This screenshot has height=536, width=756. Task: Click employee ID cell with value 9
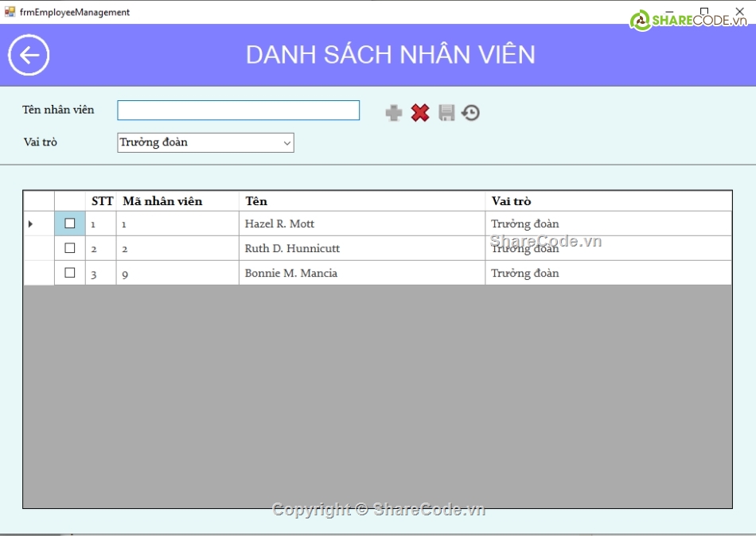(x=177, y=273)
